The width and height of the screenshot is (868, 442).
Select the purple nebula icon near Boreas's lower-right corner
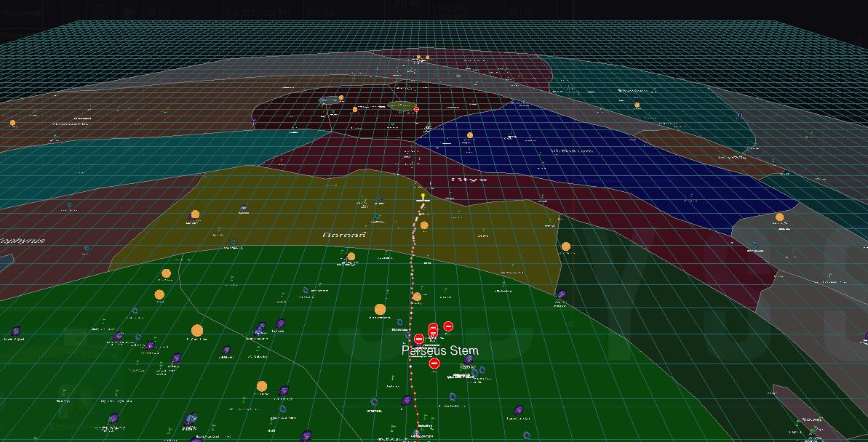pyautogui.click(x=561, y=294)
